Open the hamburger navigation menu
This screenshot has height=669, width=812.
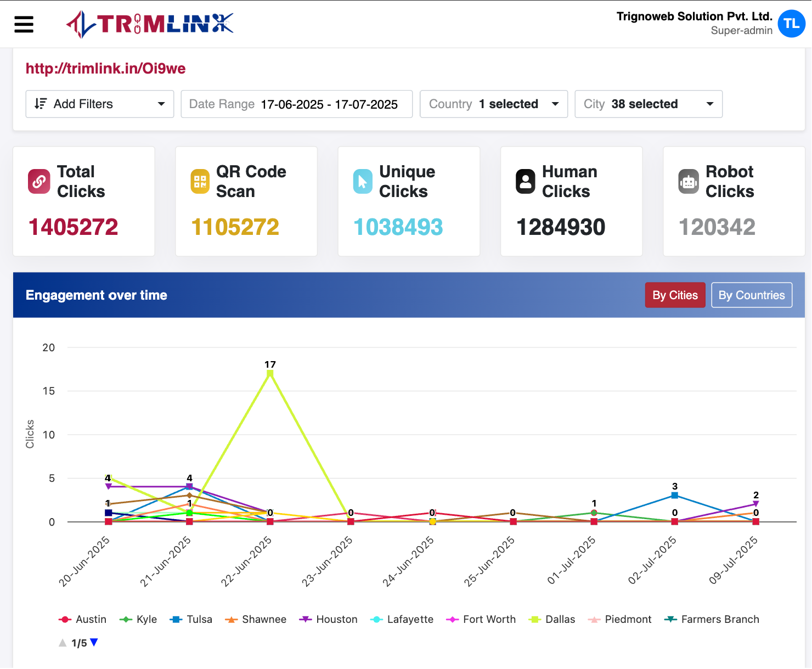pos(23,24)
